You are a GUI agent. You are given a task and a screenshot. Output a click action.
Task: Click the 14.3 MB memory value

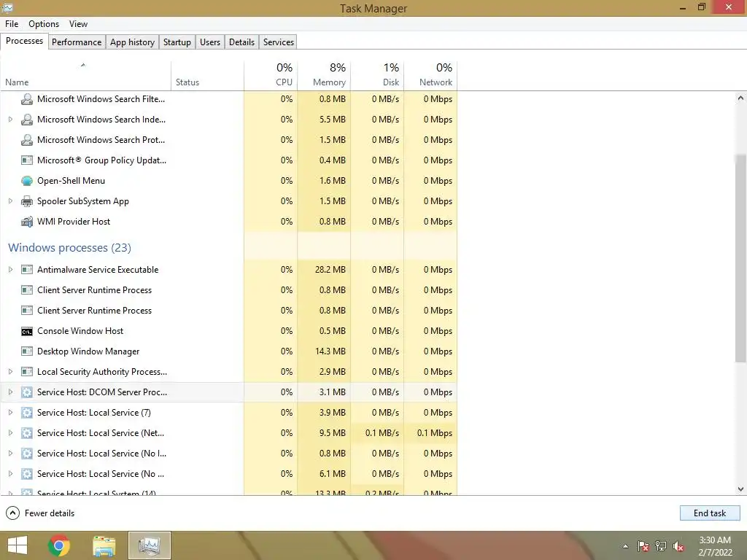pos(330,351)
